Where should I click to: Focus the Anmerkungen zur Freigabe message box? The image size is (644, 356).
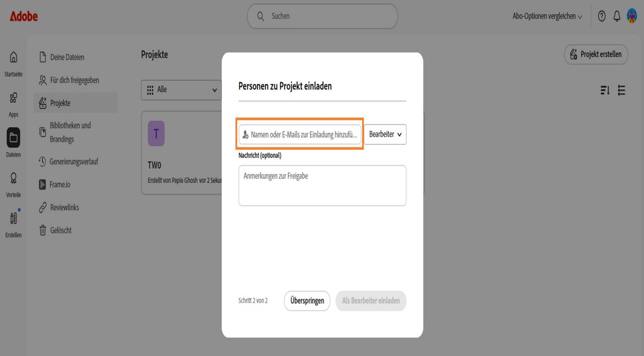[x=322, y=186]
